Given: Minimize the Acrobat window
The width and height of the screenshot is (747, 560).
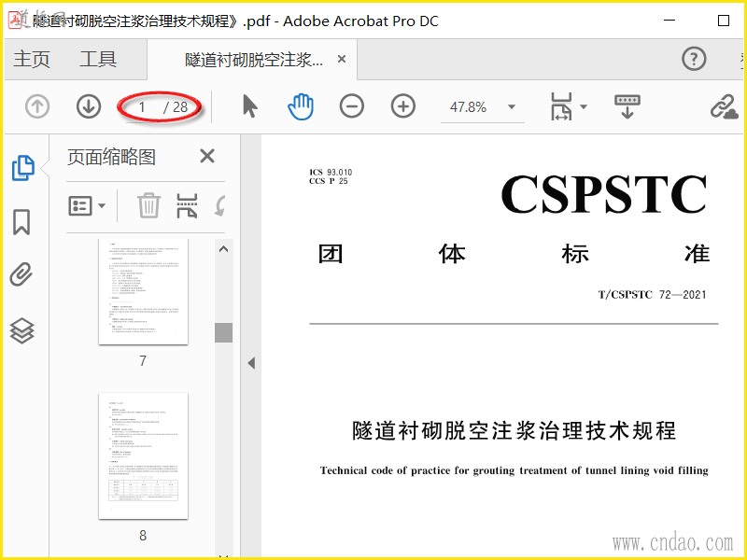Looking at the screenshot, I should 669,21.
